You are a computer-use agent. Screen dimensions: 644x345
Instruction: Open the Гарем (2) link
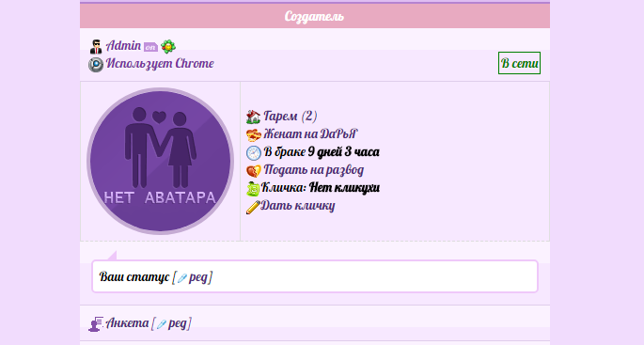point(290,117)
